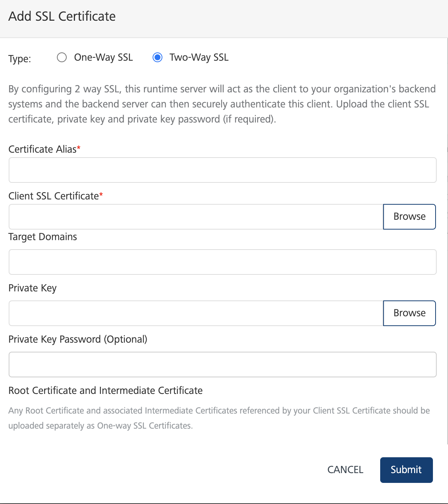This screenshot has height=504, width=448.
Task: Select the Two-Way SSL radio button
Action: 157,57
